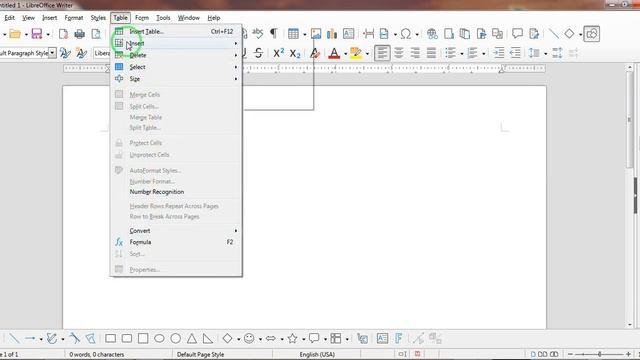Open the Window menu
Viewport: 640px width, 360px height.
189,18
